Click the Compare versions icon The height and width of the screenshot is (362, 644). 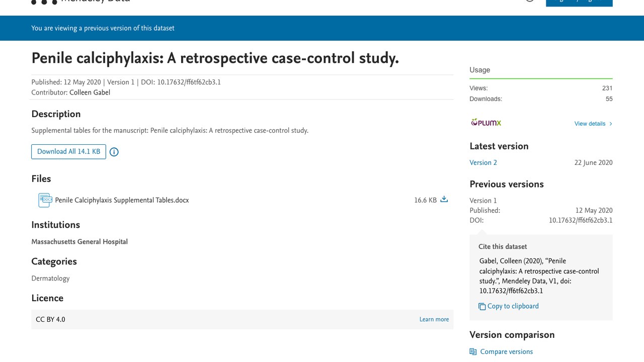click(x=473, y=352)
